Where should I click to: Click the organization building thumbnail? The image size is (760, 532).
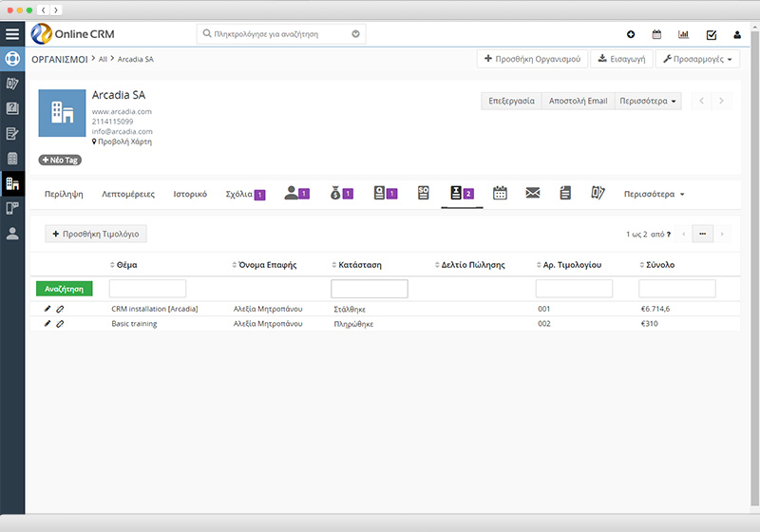coord(62,113)
